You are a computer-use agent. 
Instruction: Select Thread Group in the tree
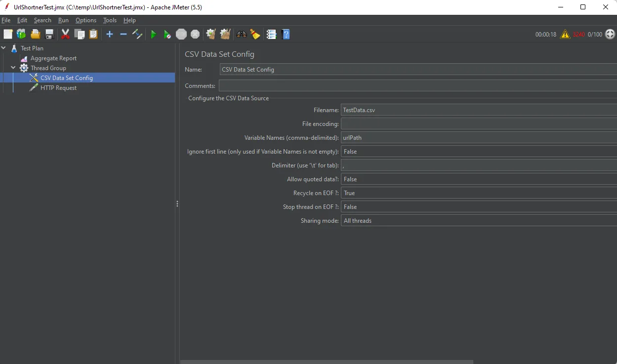48,68
